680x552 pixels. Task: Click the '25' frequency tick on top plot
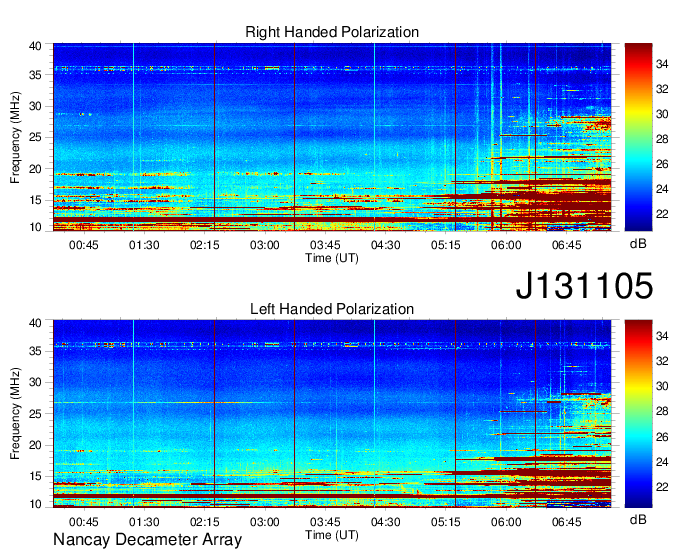click(35, 137)
